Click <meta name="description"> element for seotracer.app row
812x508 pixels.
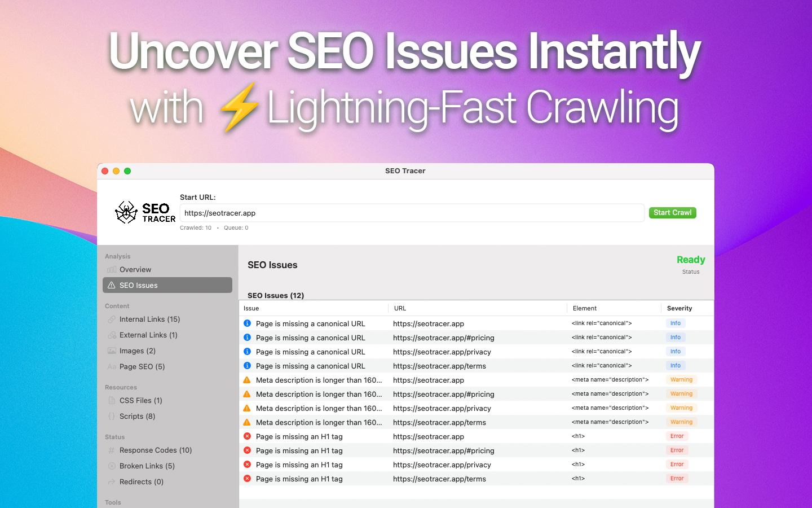point(610,380)
